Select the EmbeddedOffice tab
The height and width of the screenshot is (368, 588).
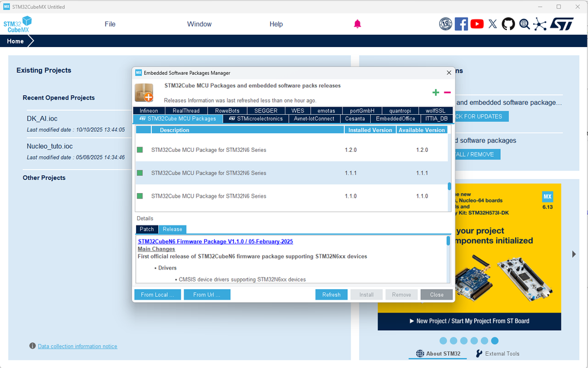click(396, 119)
